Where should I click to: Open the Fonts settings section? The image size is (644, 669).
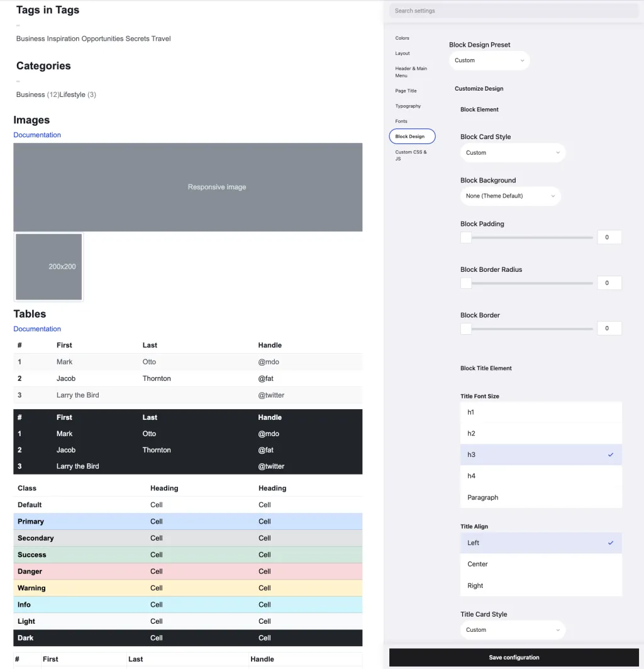(401, 121)
